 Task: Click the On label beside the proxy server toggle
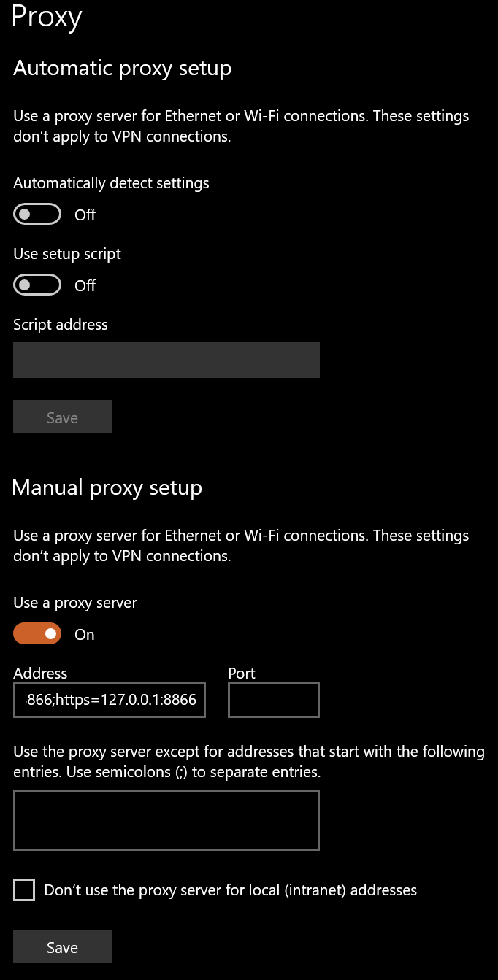pyautogui.click(x=85, y=635)
